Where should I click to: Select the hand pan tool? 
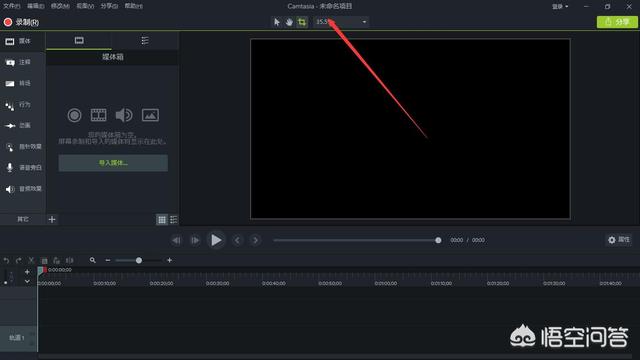289,22
